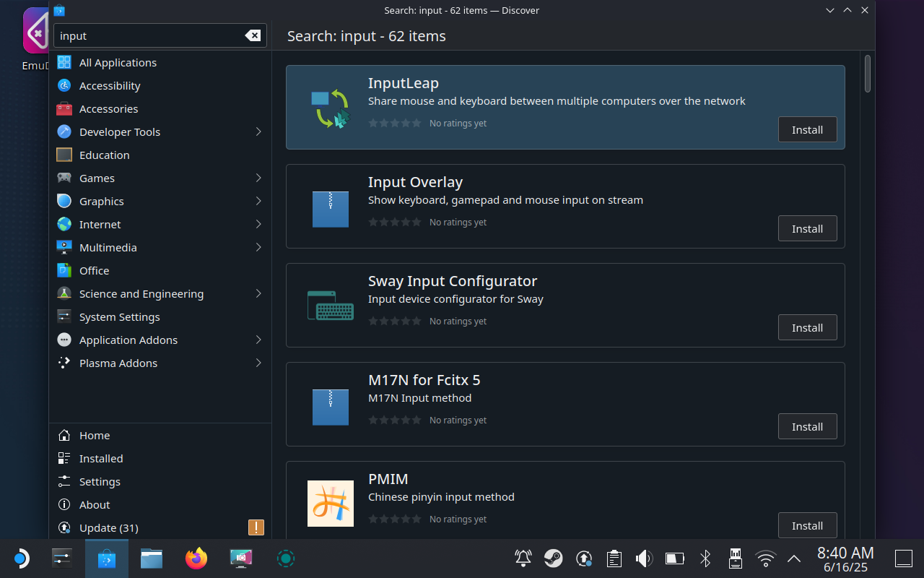
Task: Expand the Internet category
Action: tap(100, 224)
